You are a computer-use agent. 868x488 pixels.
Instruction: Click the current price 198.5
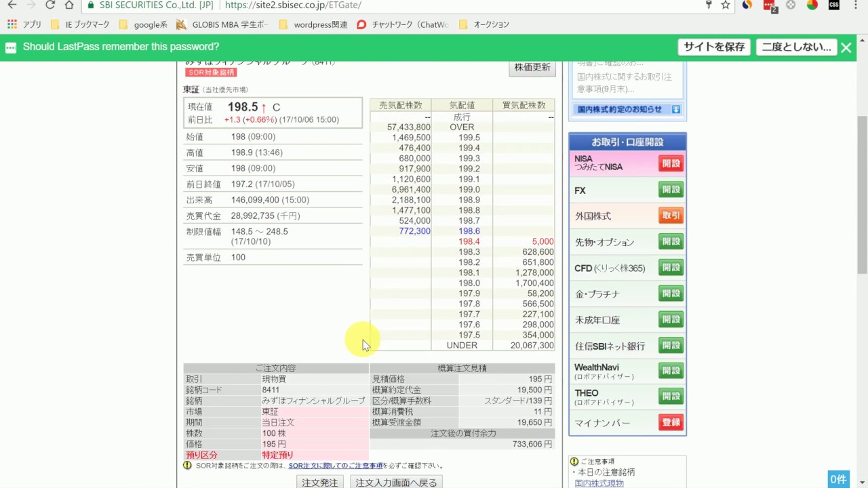[x=243, y=107]
